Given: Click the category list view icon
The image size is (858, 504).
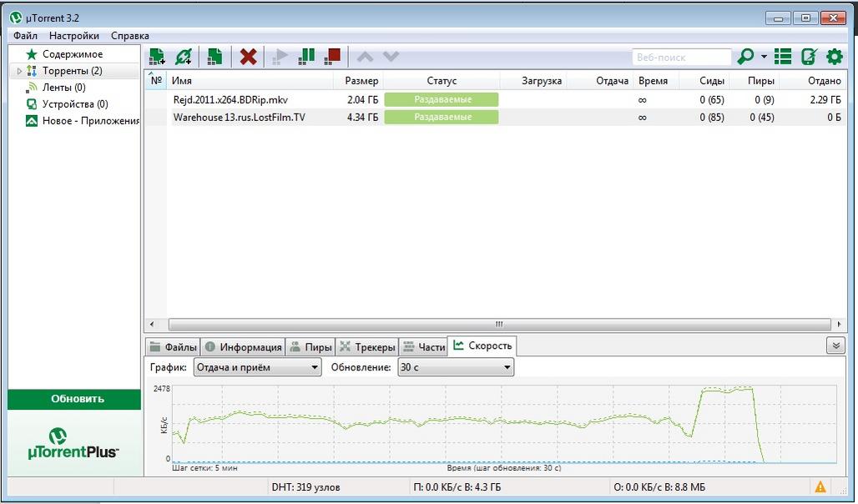Looking at the screenshot, I should (x=783, y=57).
